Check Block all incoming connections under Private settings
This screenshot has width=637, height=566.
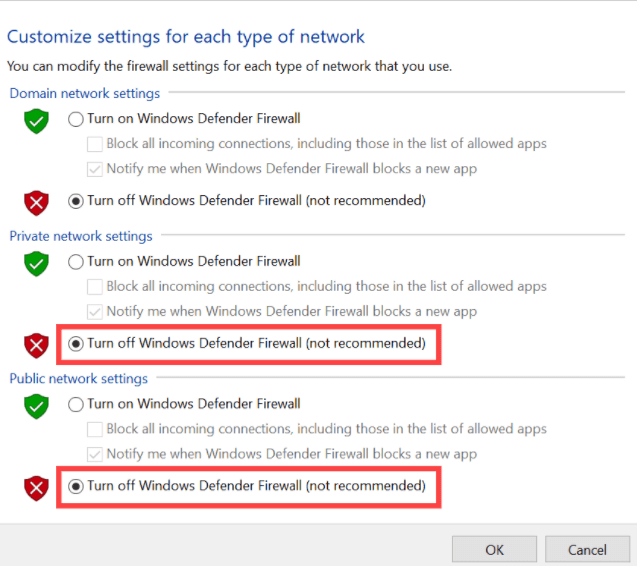click(95, 287)
